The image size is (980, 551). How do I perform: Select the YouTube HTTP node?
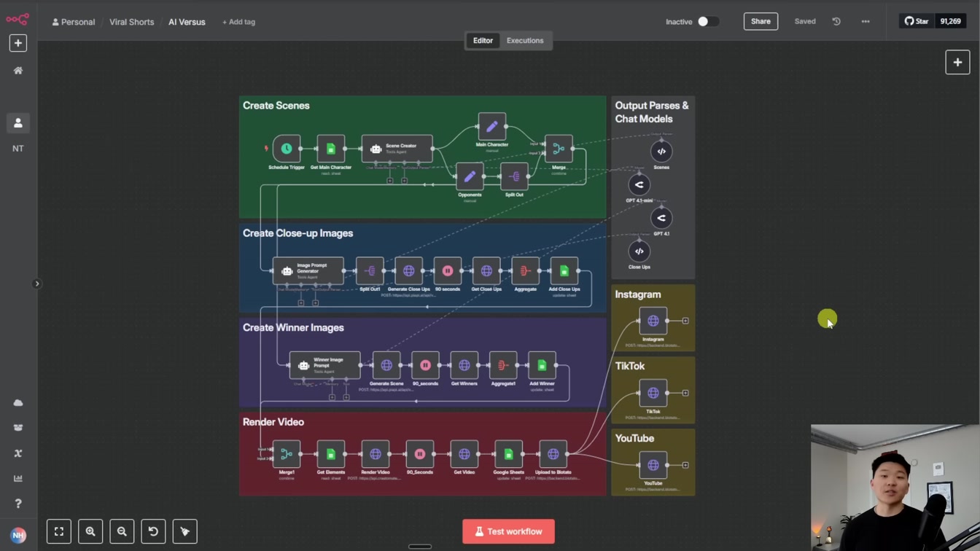653,465
